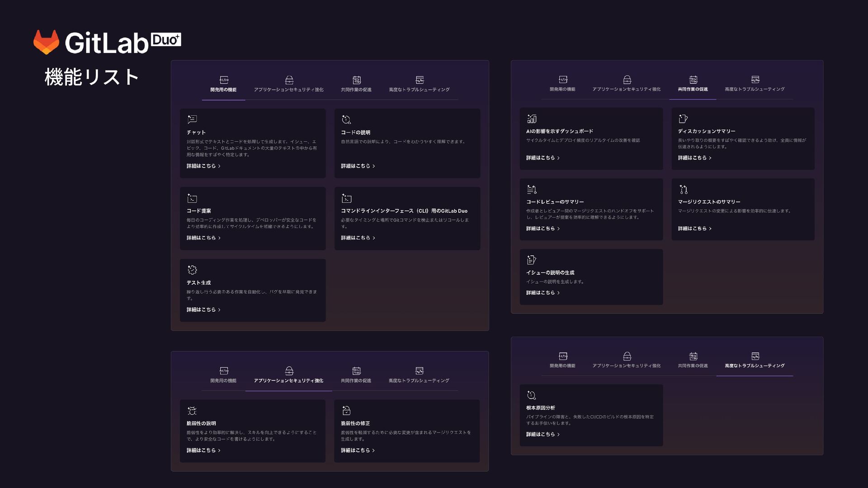Viewport: 868px width, 488px height.
Task: Click the ディスカッションサマリー card's icon
Action: (683, 119)
